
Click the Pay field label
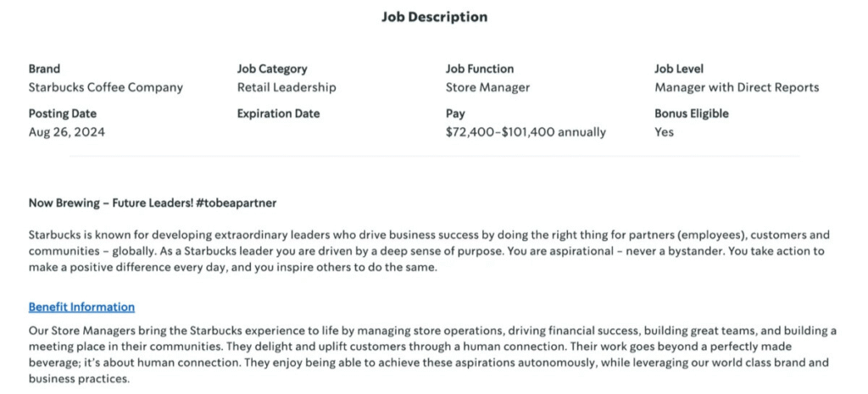[455, 114]
